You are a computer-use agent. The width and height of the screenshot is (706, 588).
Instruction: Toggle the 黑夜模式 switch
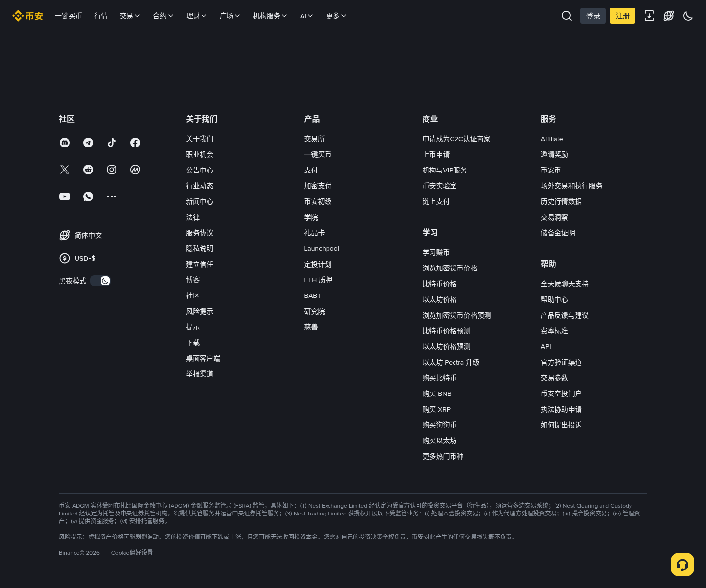click(x=101, y=281)
